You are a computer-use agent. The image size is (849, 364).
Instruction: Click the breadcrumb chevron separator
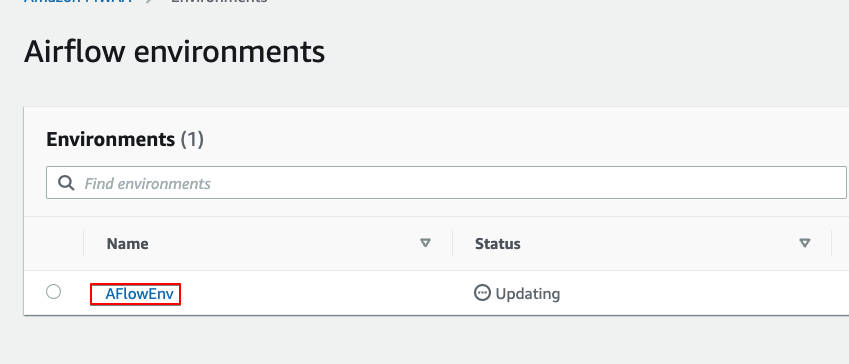tap(150, 2)
